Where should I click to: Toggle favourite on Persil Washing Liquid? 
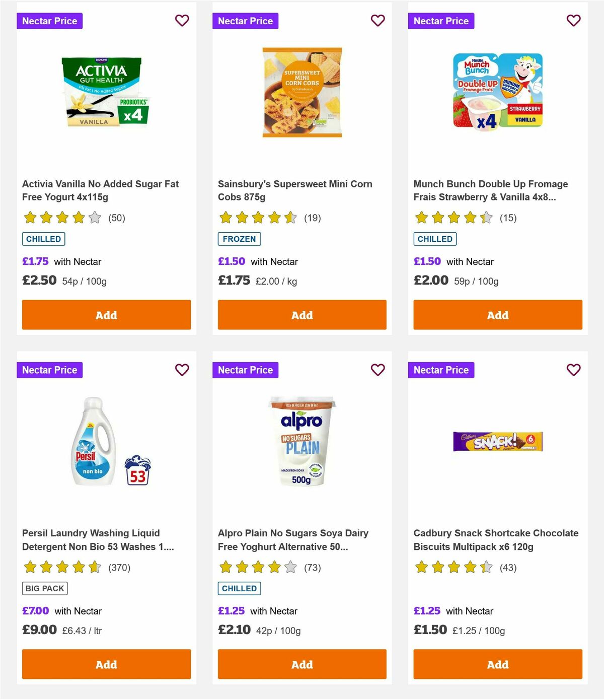pos(182,370)
